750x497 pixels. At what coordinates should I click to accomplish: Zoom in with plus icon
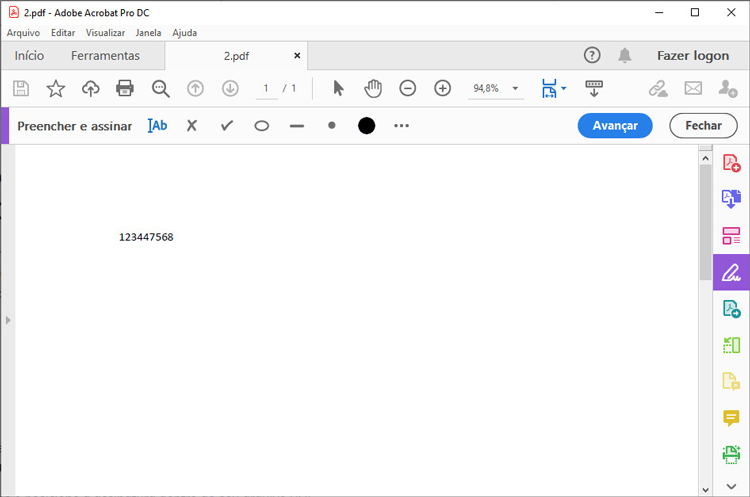coord(442,88)
